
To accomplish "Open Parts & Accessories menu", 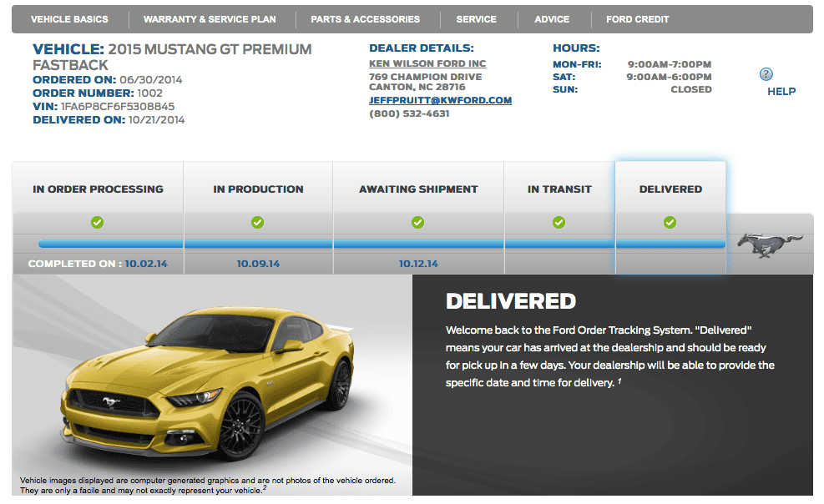I will (365, 19).
